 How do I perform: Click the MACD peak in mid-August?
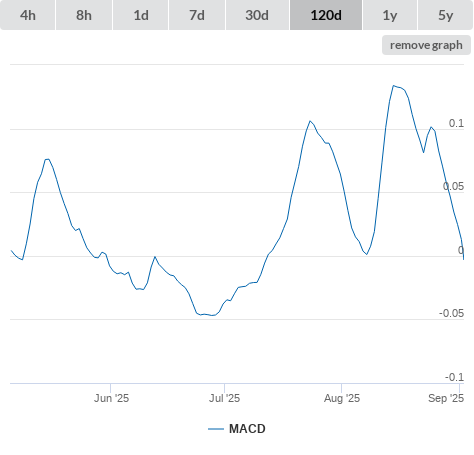[x=394, y=86]
